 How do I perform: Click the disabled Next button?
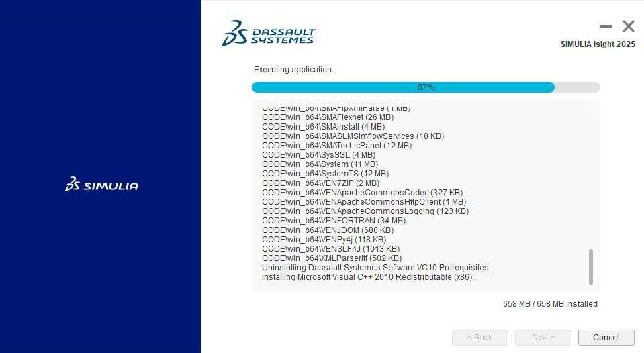pos(543,338)
